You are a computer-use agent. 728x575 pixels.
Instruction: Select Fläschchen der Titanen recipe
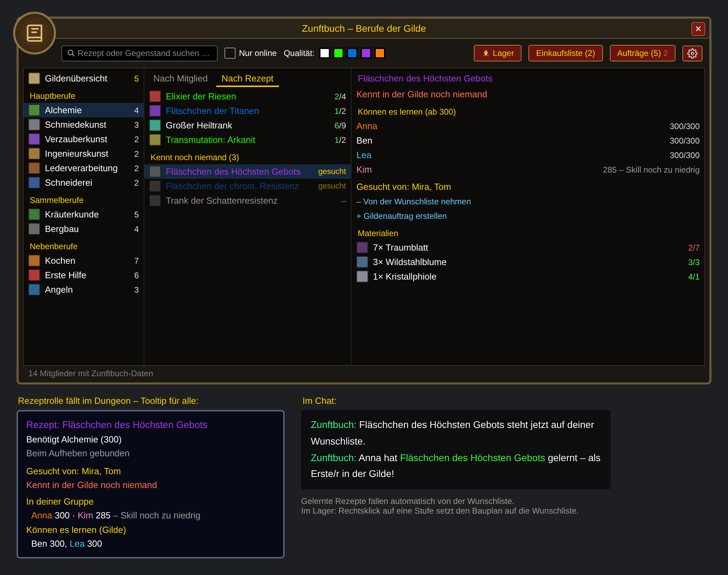248,111
